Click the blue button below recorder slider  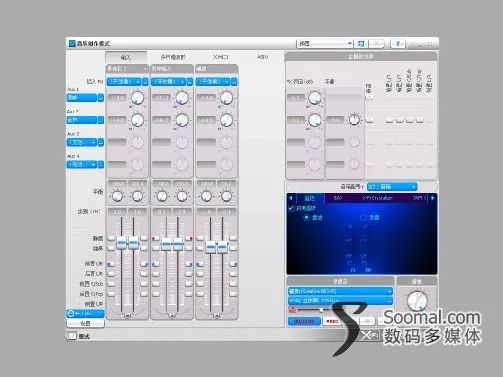tap(304, 321)
